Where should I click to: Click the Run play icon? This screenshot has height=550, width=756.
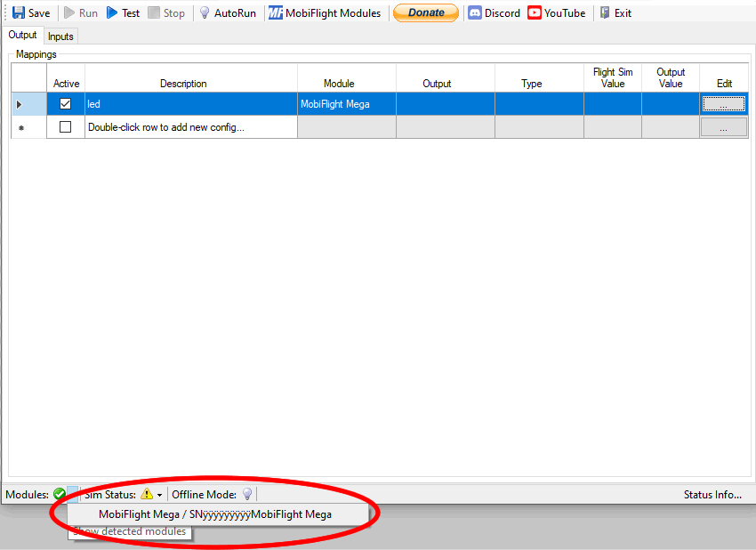(x=69, y=12)
